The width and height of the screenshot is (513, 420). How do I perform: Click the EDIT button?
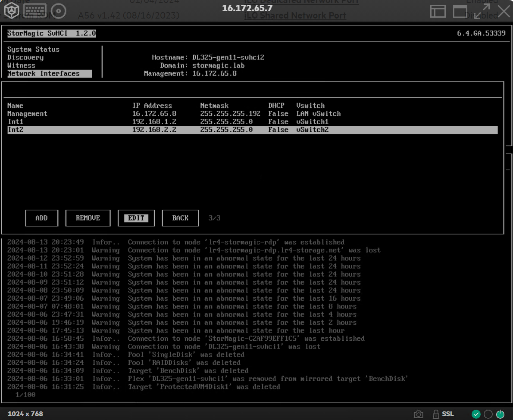pos(136,218)
